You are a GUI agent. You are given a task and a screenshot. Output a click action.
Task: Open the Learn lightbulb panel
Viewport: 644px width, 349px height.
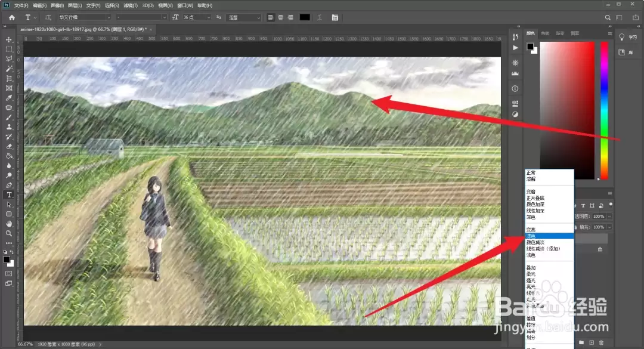(x=622, y=37)
